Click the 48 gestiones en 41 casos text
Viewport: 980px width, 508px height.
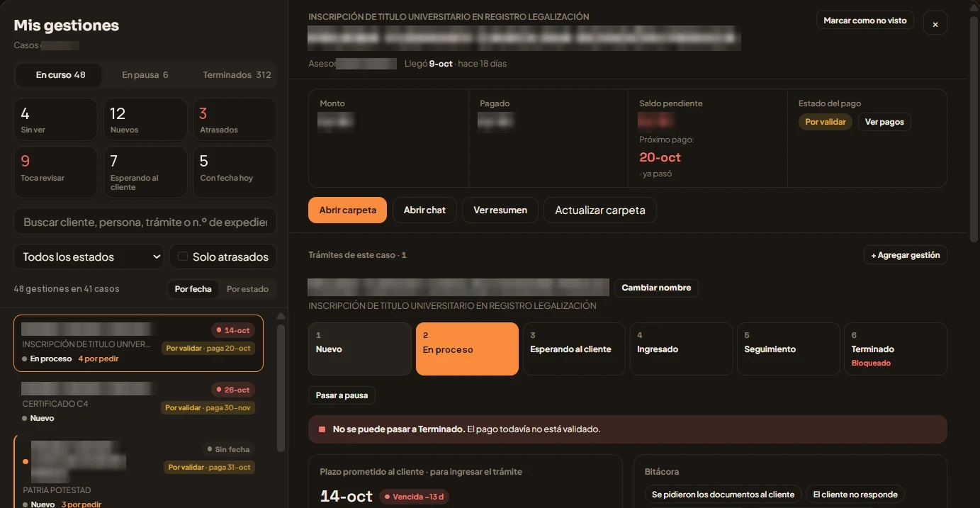coord(67,289)
